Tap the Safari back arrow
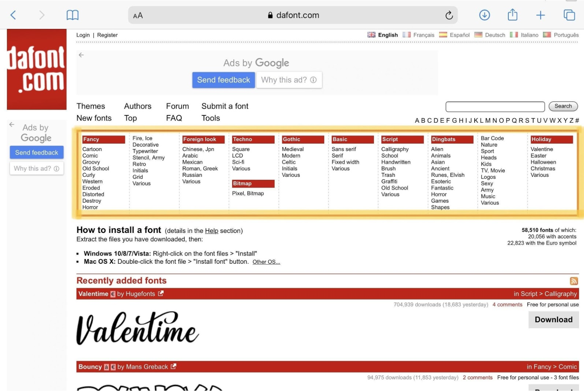Viewport: 584px width, 392px height. (x=13, y=15)
